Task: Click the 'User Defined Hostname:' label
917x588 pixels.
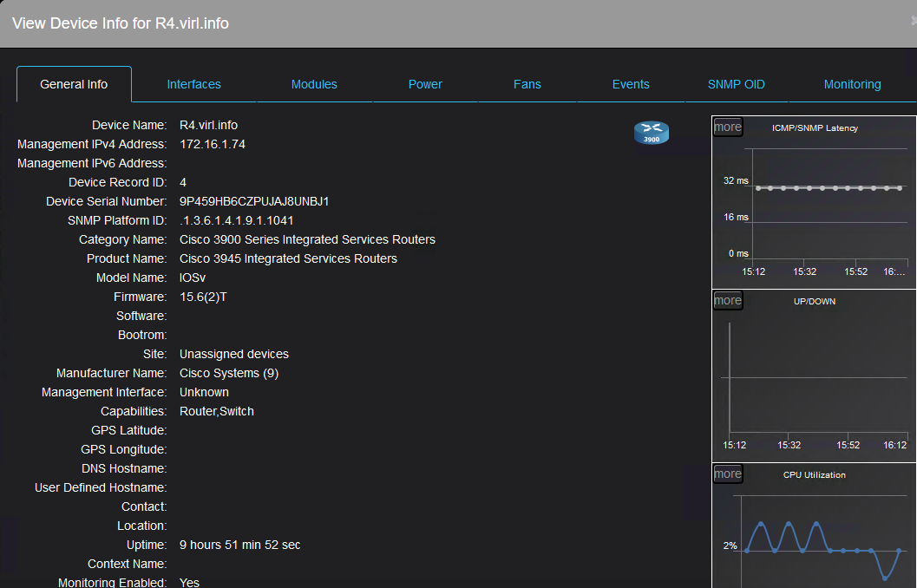Action: coord(101,488)
